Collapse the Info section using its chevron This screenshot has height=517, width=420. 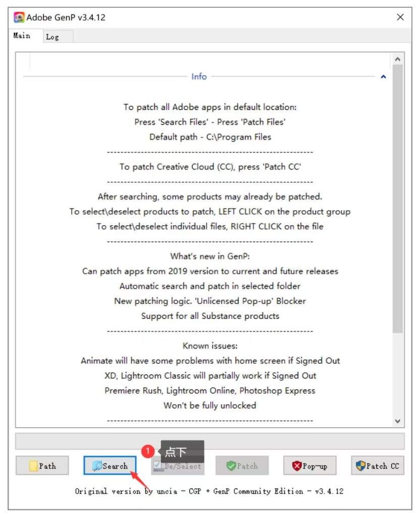(383, 76)
